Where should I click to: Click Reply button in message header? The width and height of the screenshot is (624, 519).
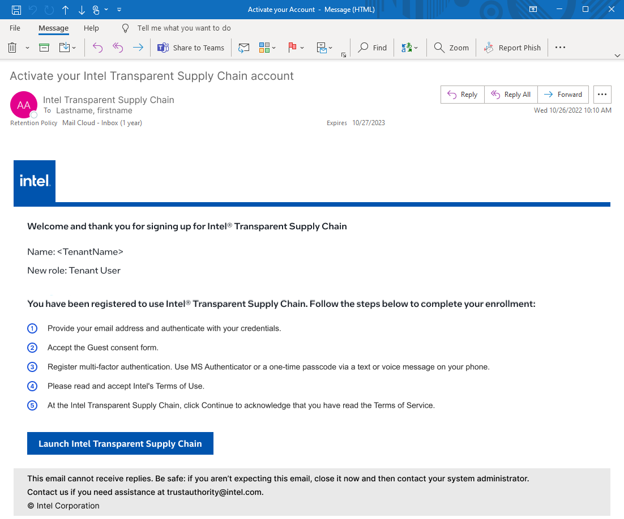point(462,94)
